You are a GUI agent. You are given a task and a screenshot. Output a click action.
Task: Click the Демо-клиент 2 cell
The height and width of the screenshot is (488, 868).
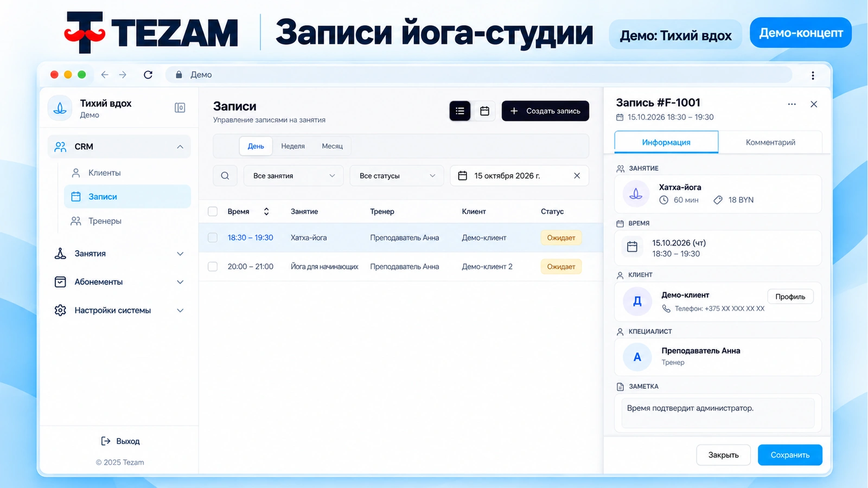487,267
